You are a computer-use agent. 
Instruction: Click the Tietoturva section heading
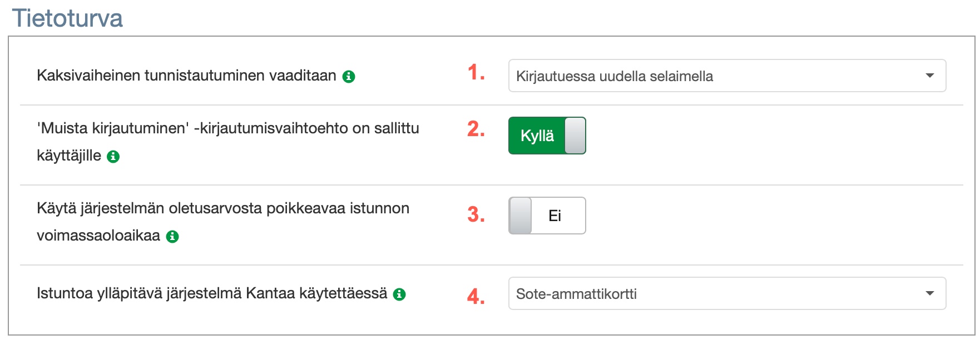[x=67, y=18]
